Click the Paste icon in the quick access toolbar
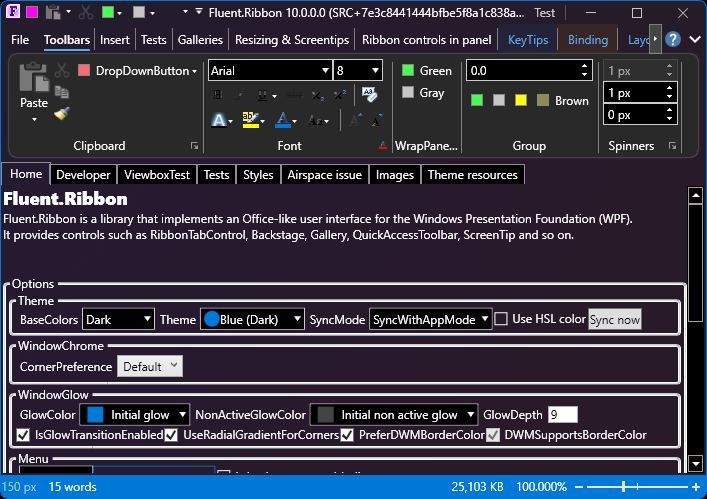The width and height of the screenshot is (707, 499). (x=53, y=13)
